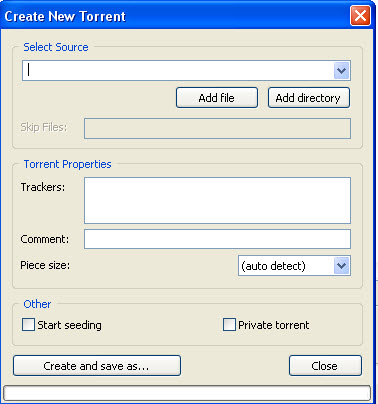This screenshot has height=404, width=378.
Task: Click the Add directory button
Action: (x=309, y=98)
